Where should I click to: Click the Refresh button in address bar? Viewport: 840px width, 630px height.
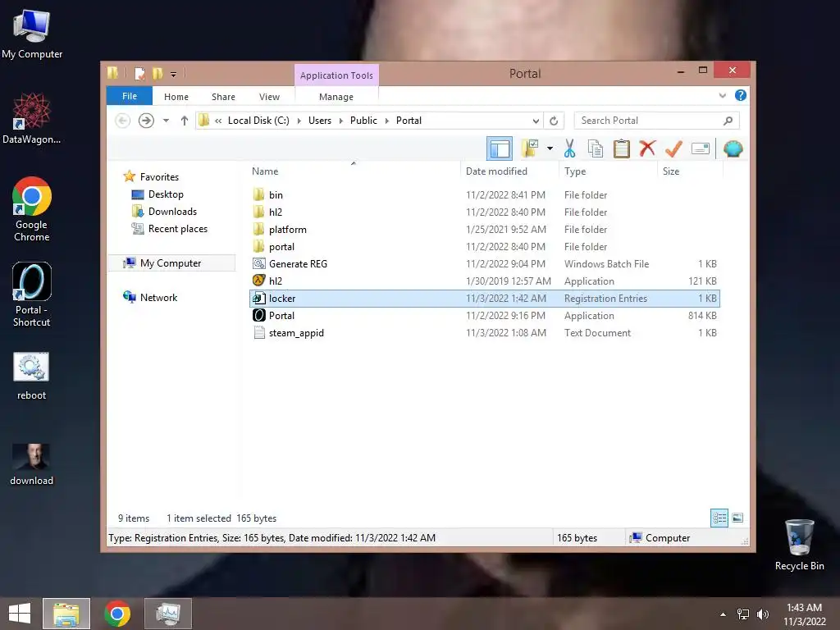click(554, 121)
